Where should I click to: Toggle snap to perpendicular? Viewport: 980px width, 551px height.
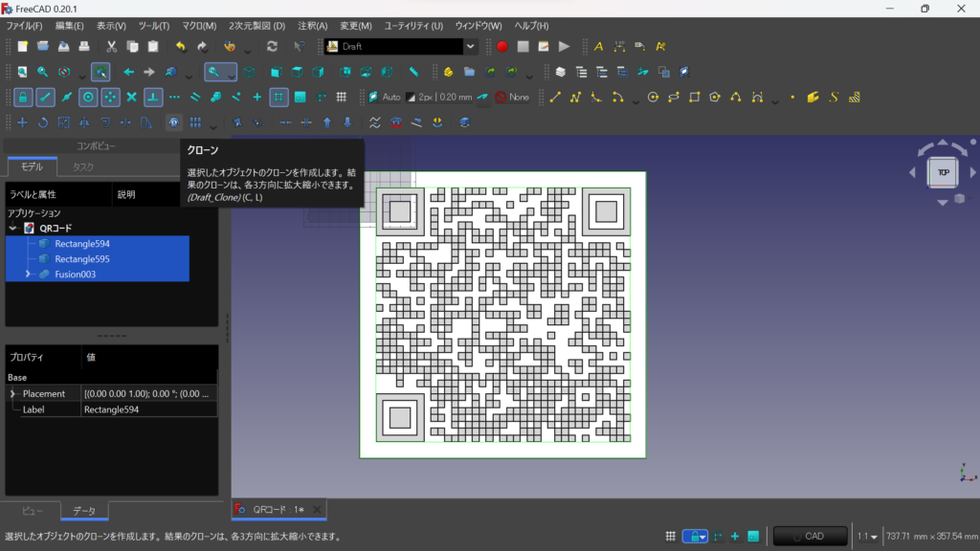(x=152, y=97)
